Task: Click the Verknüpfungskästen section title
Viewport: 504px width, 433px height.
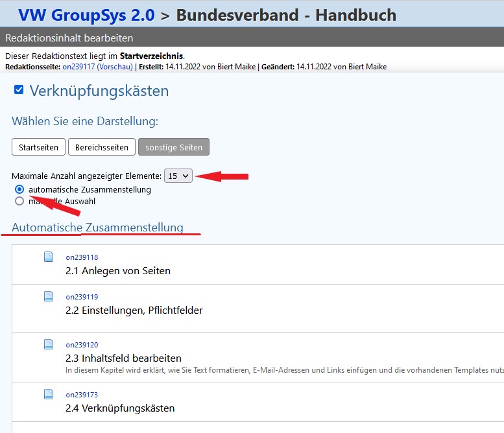Action: [99, 91]
